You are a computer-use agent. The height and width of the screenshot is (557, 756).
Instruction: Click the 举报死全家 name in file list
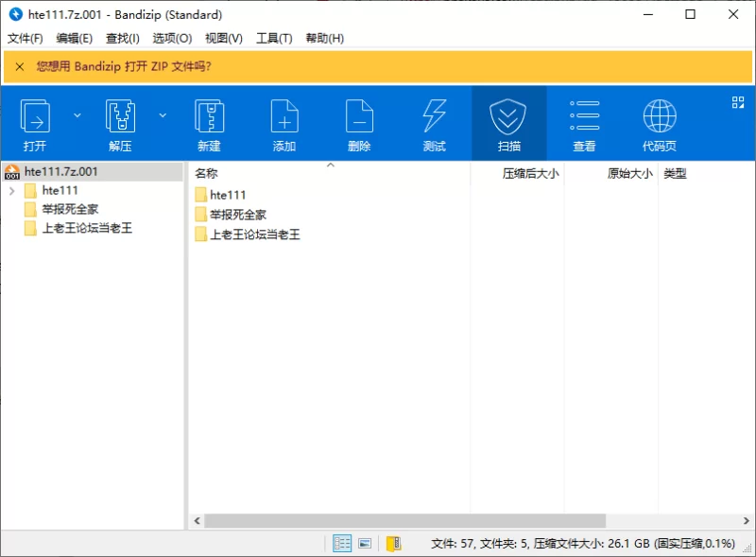(238, 215)
